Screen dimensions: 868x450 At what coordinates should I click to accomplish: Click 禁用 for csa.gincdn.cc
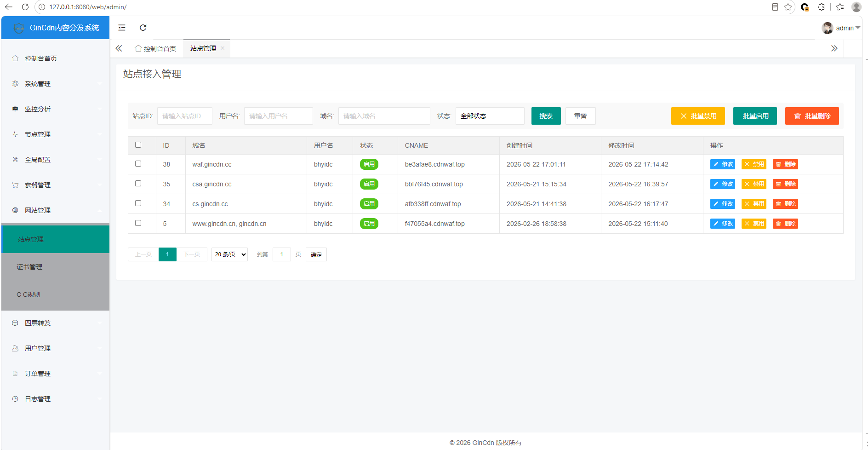[754, 184]
